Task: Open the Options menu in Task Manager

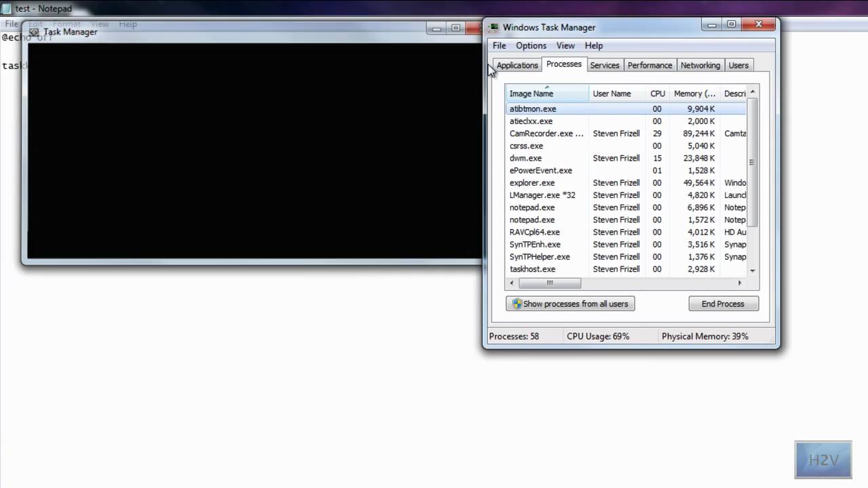Action: [531, 45]
